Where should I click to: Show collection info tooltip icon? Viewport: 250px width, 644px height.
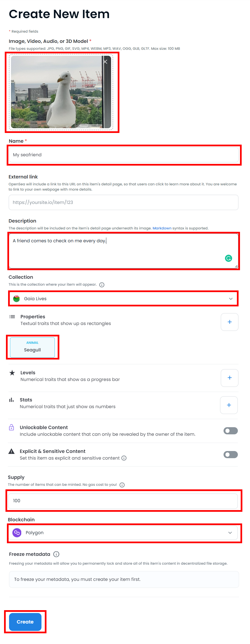(102, 285)
